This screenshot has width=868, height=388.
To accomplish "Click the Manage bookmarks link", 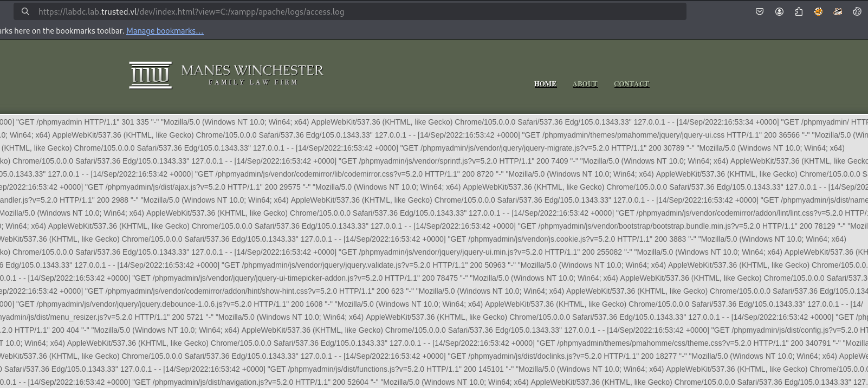I will click(x=165, y=31).
